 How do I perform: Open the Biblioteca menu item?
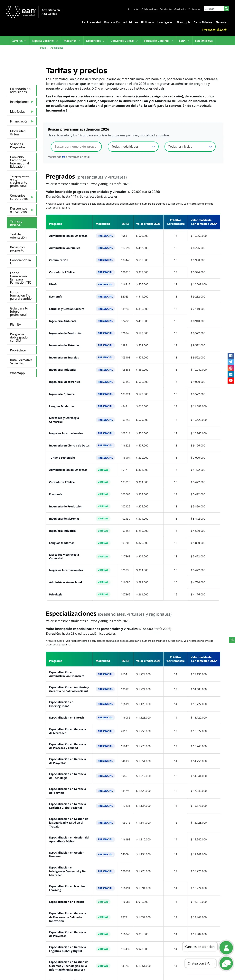tap(147, 23)
